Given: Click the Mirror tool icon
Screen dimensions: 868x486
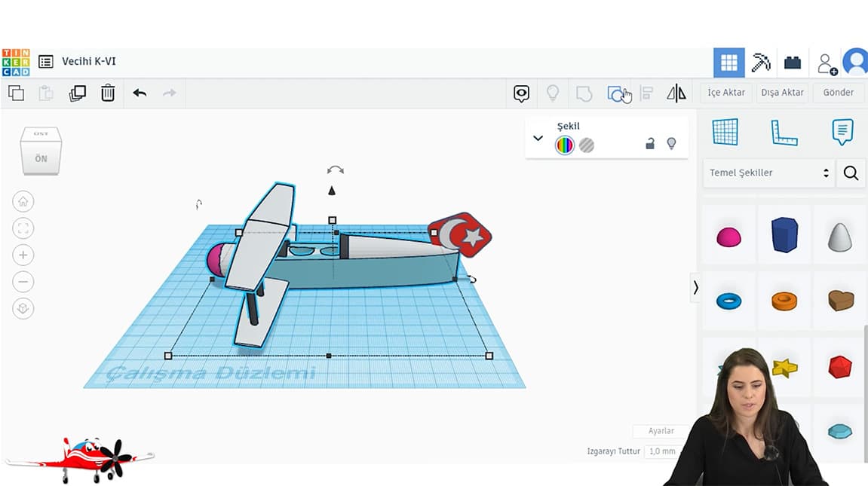Looking at the screenshot, I should [676, 93].
